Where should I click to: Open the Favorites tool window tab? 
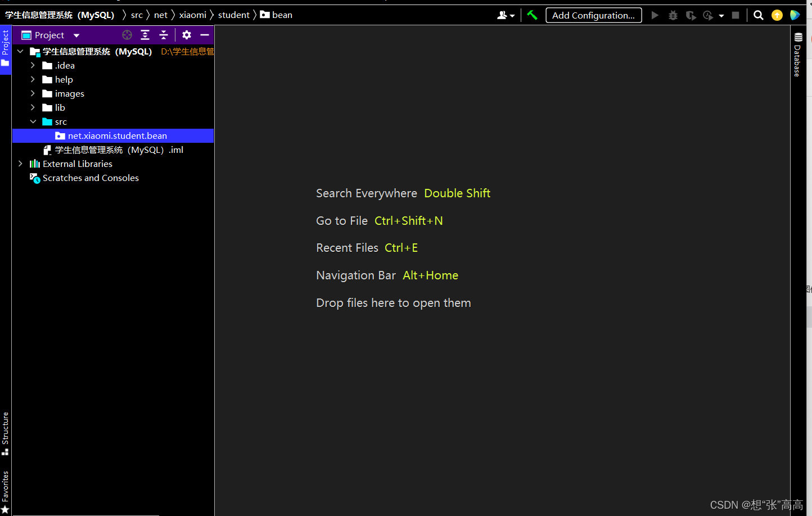pos(5,492)
